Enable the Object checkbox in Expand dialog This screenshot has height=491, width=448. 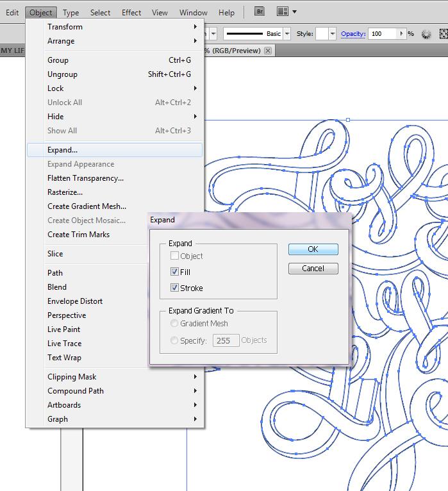[174, 256]
